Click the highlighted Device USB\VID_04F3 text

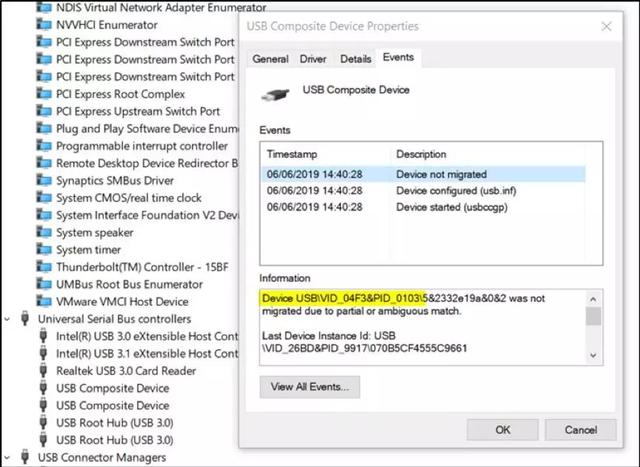(x=342, y=298)
